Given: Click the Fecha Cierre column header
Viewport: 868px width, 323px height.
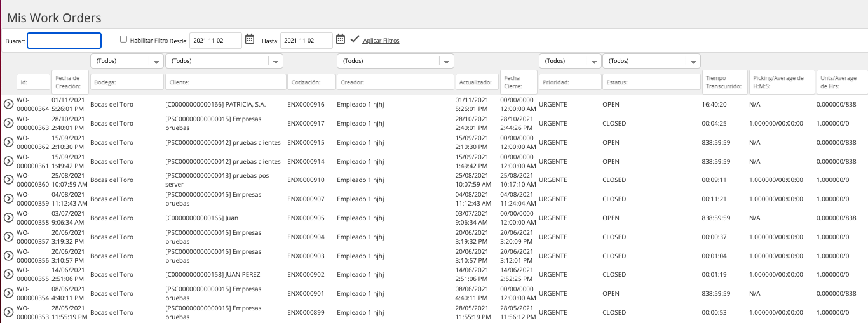Looking at the screenshot, I should point(519,82).
